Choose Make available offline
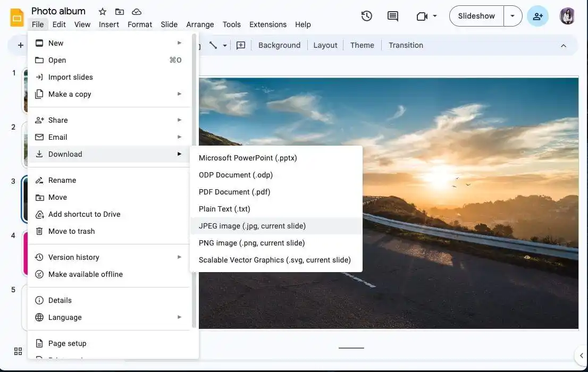The image size is (588, 372). [85, 274]
